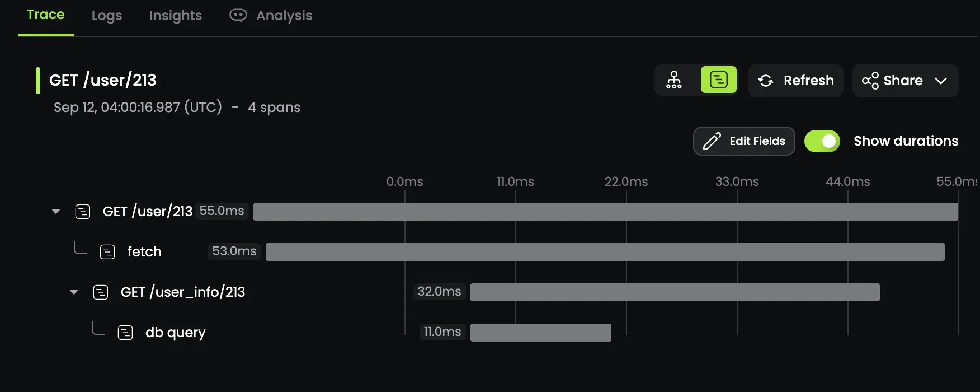Open Edit Fields button
Screen dimensions: 980x392
click(x=744, y=141)
